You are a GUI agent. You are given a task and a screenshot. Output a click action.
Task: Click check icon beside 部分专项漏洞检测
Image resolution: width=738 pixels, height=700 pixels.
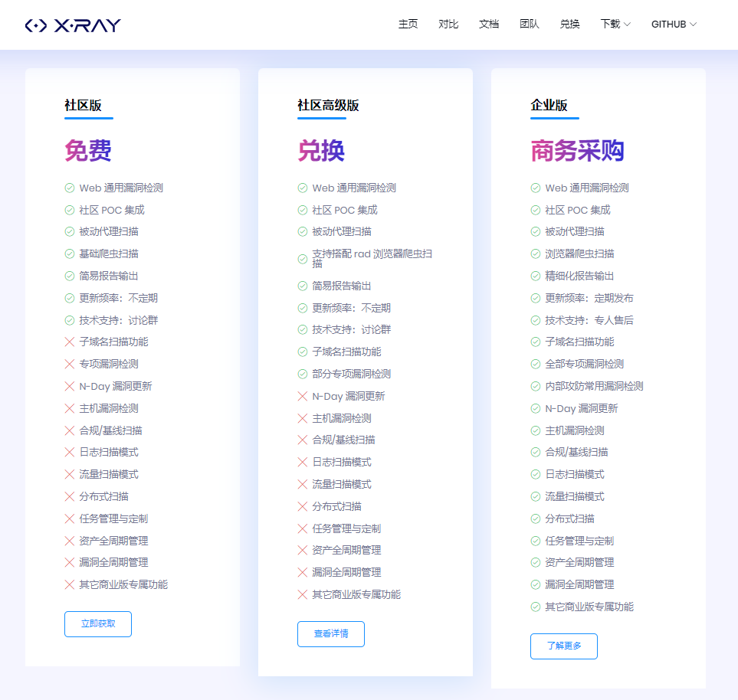click(303, 374)
